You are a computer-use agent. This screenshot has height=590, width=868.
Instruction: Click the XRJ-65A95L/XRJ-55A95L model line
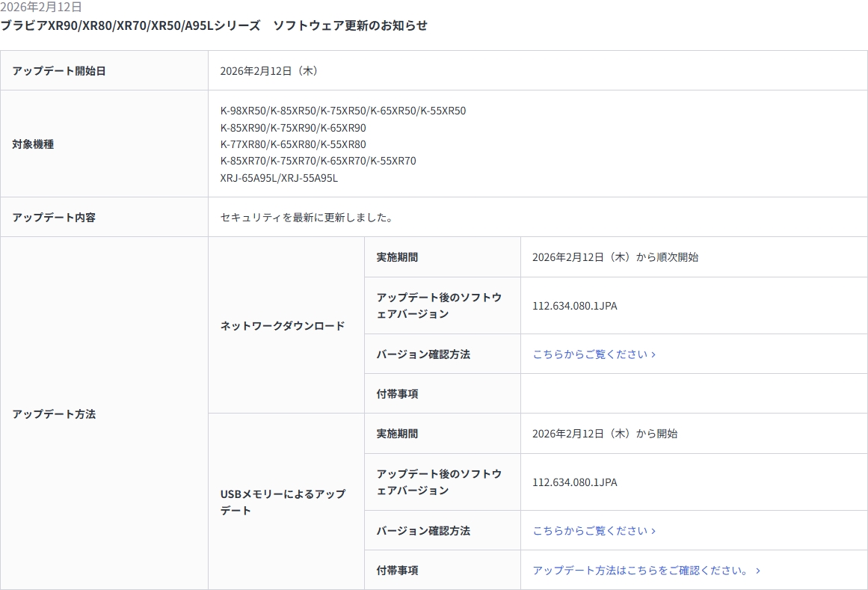pyautogui.click(x=279, y=178)
